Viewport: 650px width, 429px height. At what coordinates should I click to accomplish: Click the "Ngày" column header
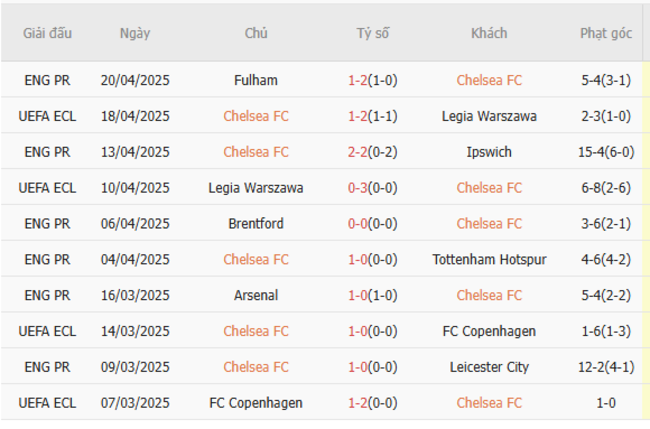pos(135,33)
